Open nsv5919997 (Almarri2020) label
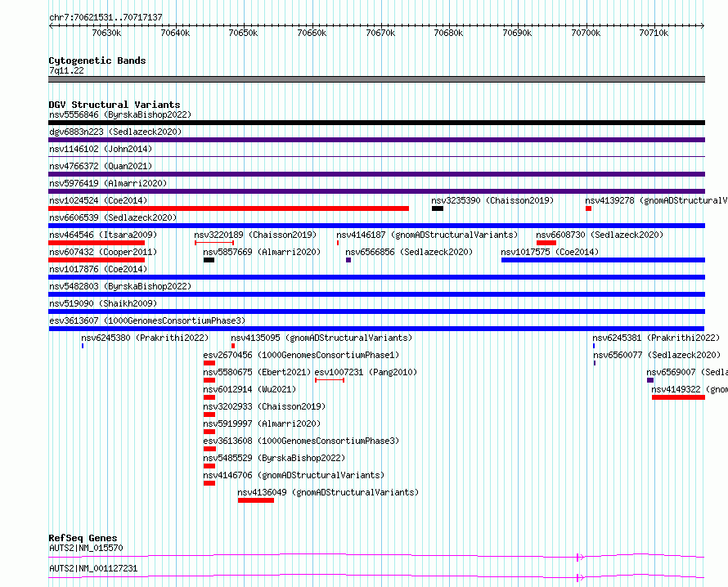Image resolution: width=728 pixels, height=587 pixels. click(x=262, y=423)
